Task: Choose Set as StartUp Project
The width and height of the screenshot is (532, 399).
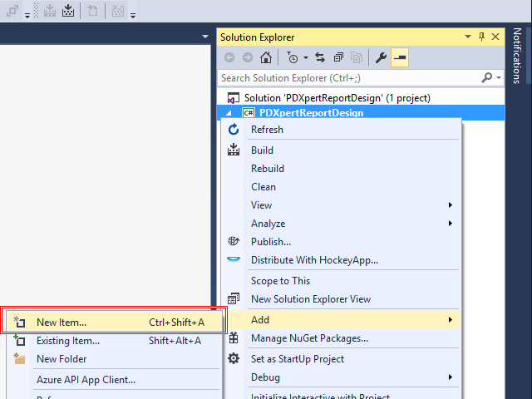Action: pyautogui.click(x=342, y=359)
